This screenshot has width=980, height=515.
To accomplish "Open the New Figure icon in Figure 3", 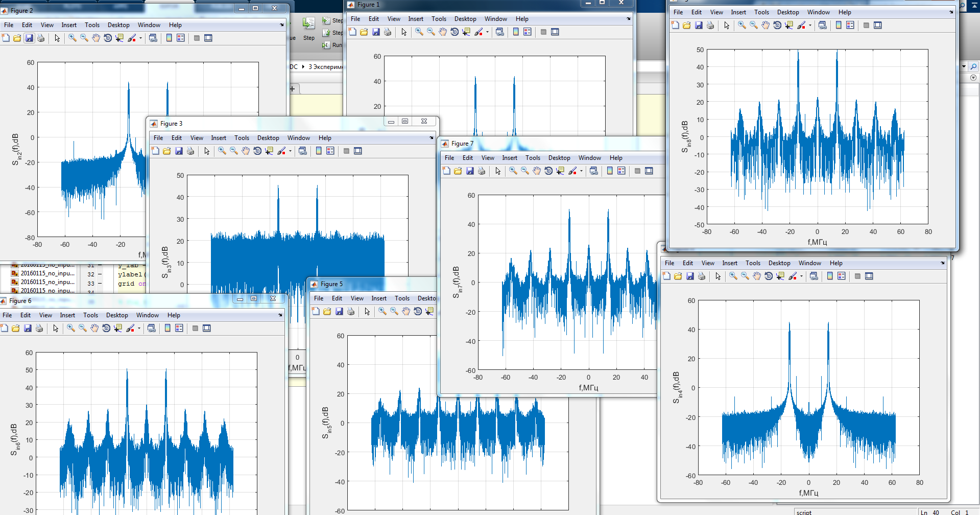I will [x=155, y=151].
